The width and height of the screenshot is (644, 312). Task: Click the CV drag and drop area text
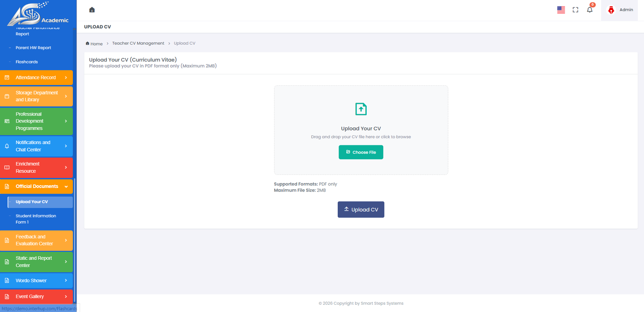[361, 137]
